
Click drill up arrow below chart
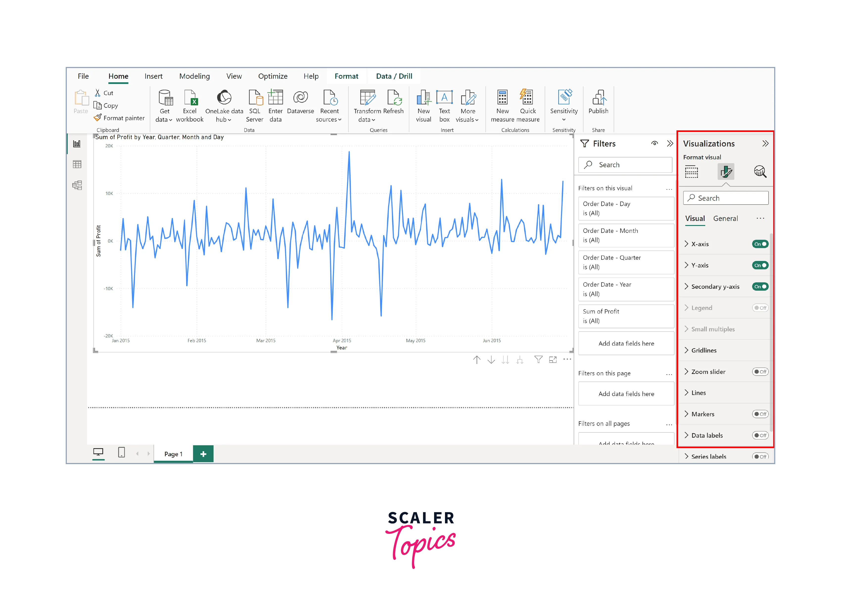pyautogui.click(x=476, y=359)
